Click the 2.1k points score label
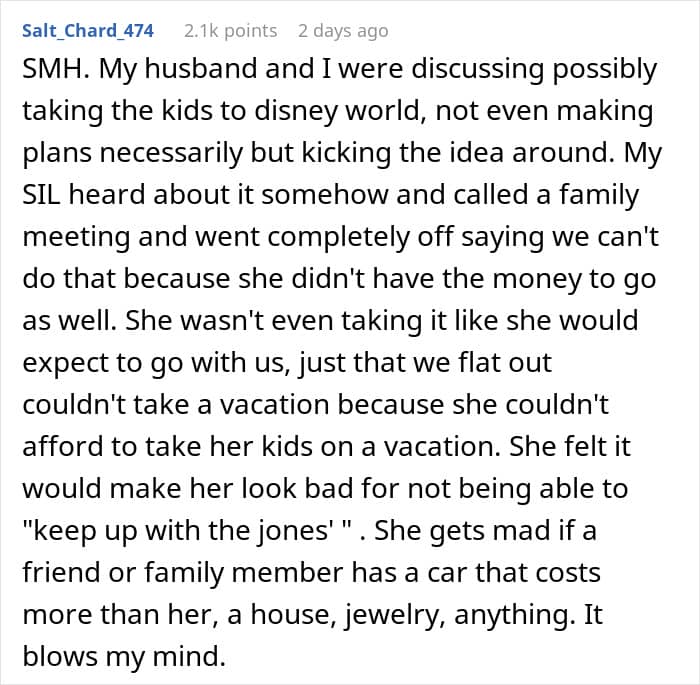The image size is (700, 685). click(230, 31)
